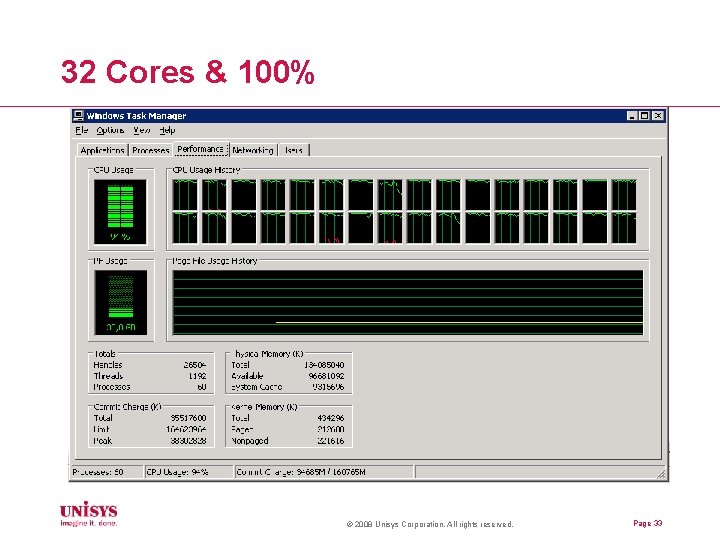Click the 32 Cores & 100% heading

click(187, 72)
